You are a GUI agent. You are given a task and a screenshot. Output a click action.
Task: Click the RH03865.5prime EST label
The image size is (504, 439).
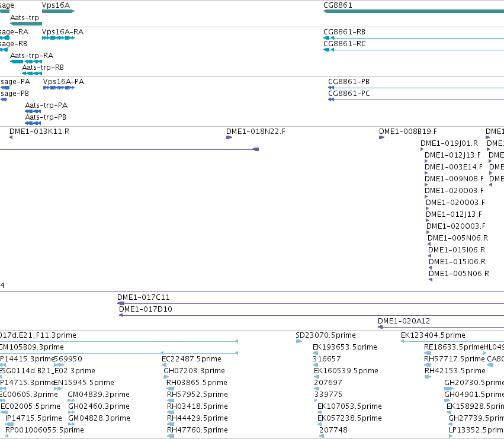(x=197, y=383)
